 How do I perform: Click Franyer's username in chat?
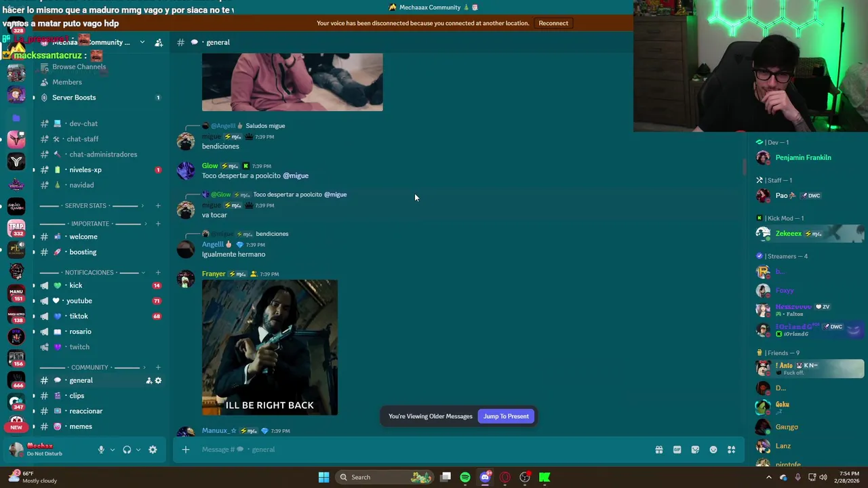point(214,274)
